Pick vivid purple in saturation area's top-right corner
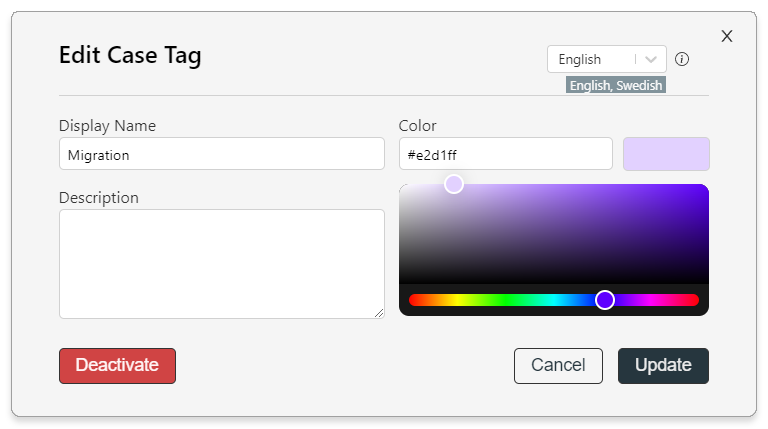Screen dimensions: 768x429 point(704,188)
